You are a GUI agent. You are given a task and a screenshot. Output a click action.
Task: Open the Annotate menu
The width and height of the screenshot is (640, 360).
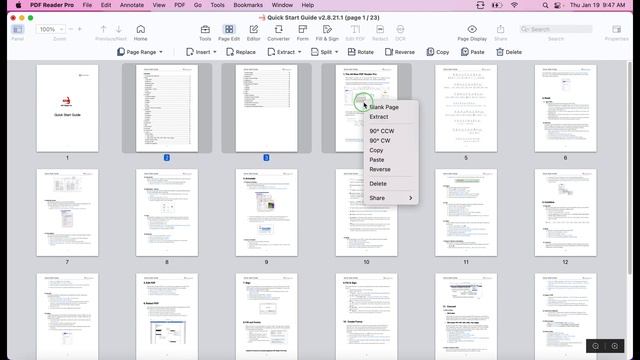(132, 5)
